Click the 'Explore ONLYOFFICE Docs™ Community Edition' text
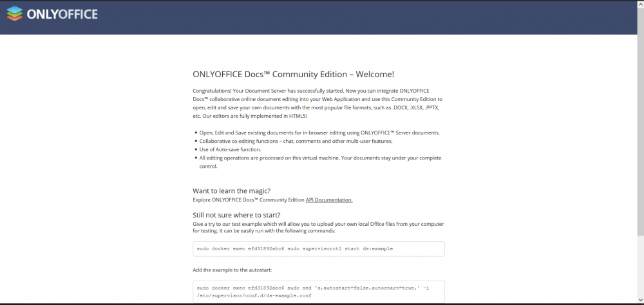 [249, 200]
